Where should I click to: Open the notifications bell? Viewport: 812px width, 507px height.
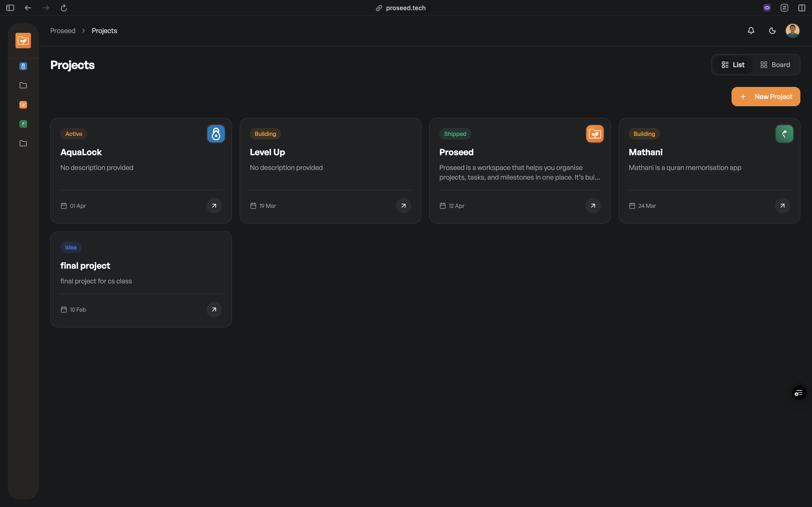click(x=751, y=30)
